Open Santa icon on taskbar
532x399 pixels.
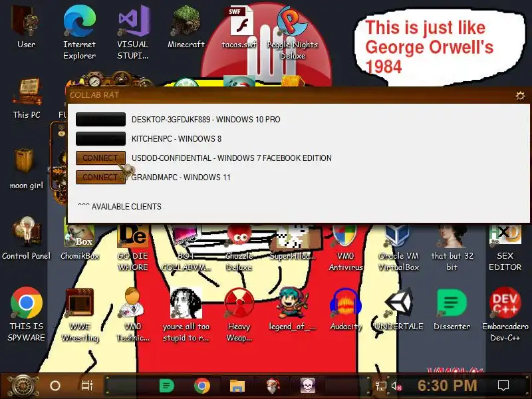click(x=273, y=386)
